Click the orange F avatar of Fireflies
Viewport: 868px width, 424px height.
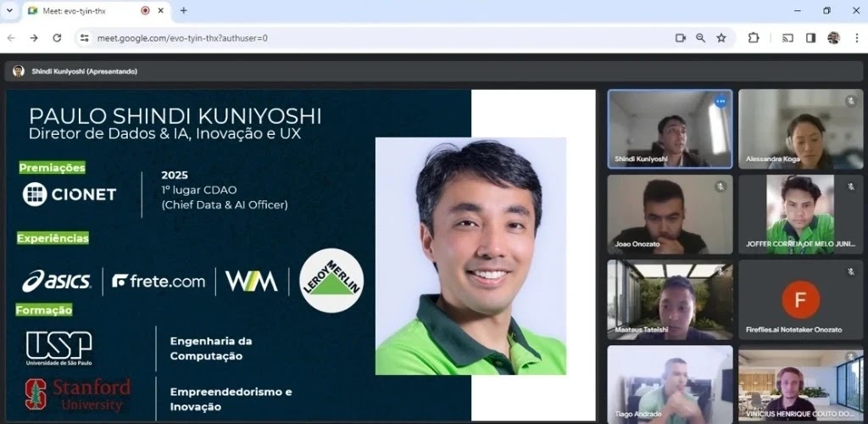[800, 299]
